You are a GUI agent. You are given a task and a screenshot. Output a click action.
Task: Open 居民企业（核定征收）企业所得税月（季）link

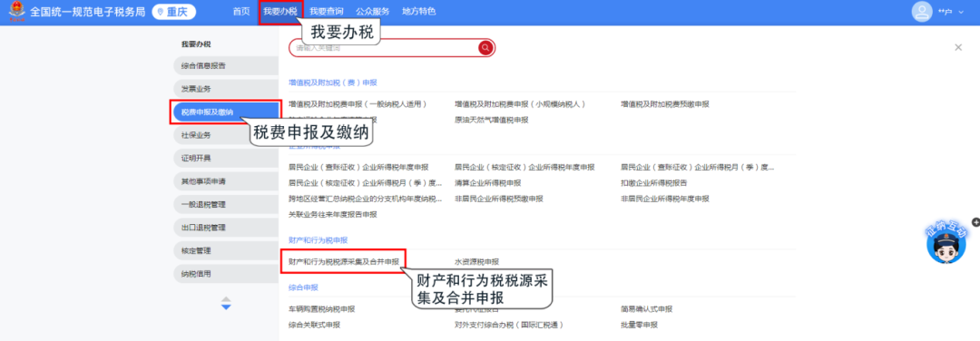365,183
